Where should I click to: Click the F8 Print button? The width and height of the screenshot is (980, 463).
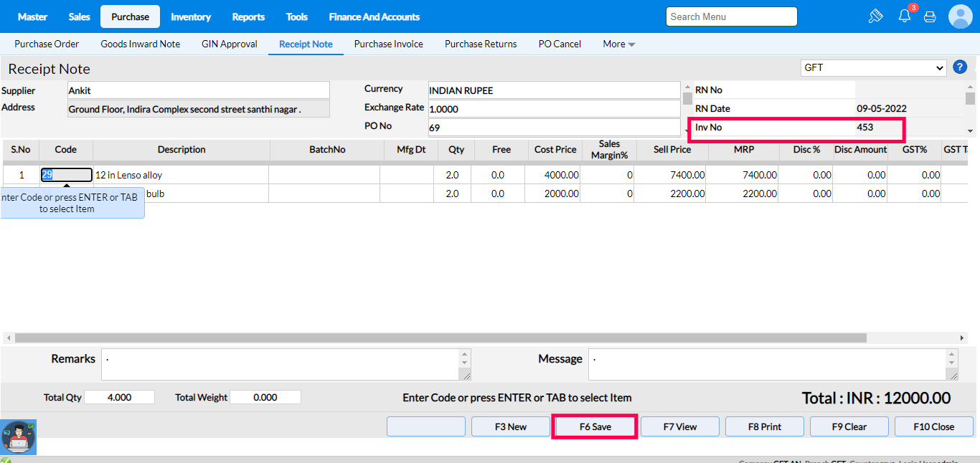click(x=765, y=426)
